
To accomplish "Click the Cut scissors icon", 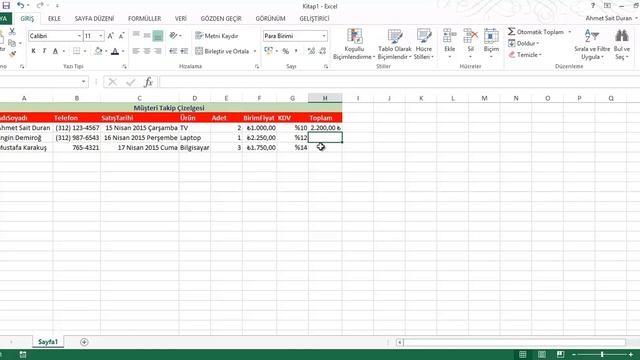I will 12,32.
